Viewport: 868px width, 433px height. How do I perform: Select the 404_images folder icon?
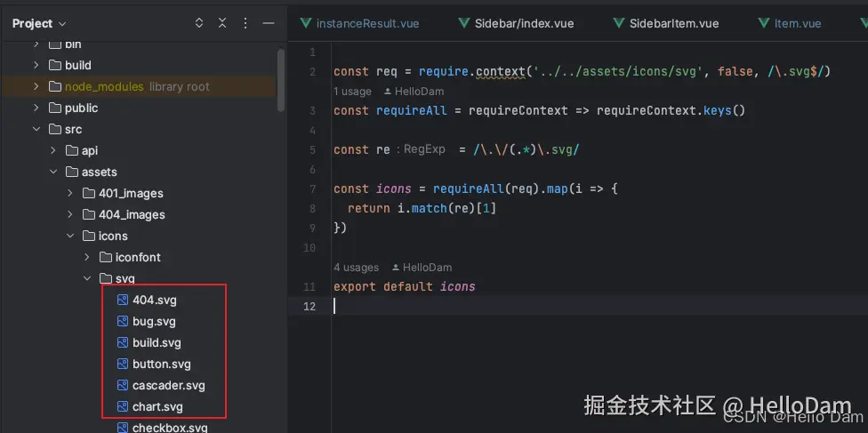coord(89,214)
